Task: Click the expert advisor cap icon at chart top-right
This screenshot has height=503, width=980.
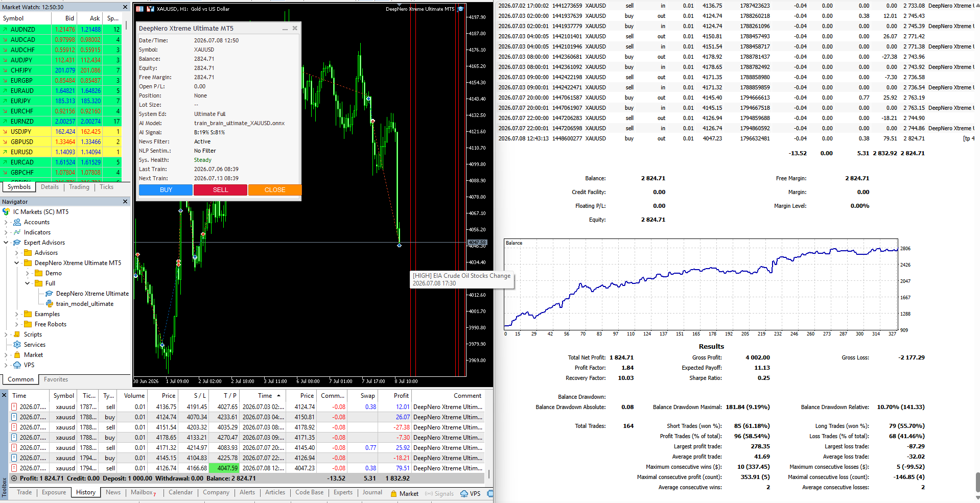Action: (460, 9)
